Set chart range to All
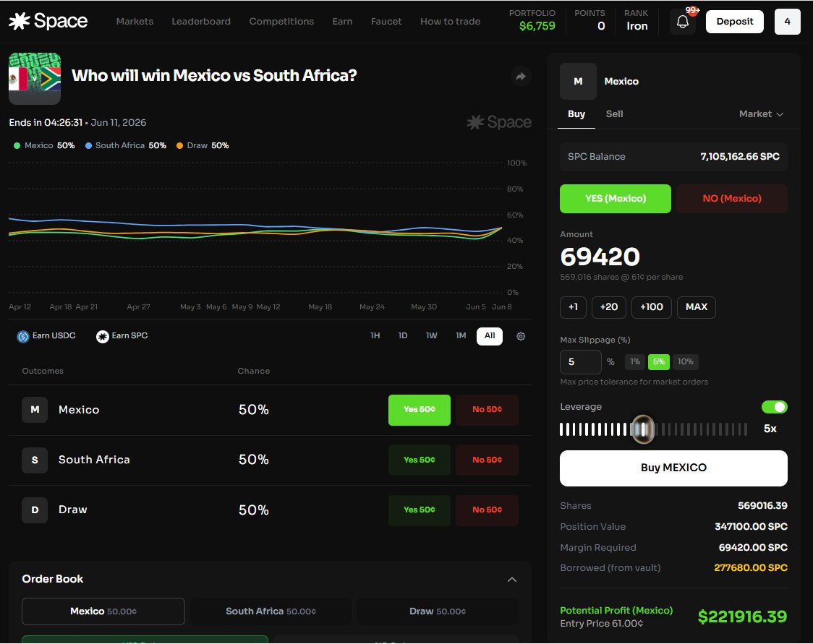Viewport: 813px width, 644px height. 490,335
